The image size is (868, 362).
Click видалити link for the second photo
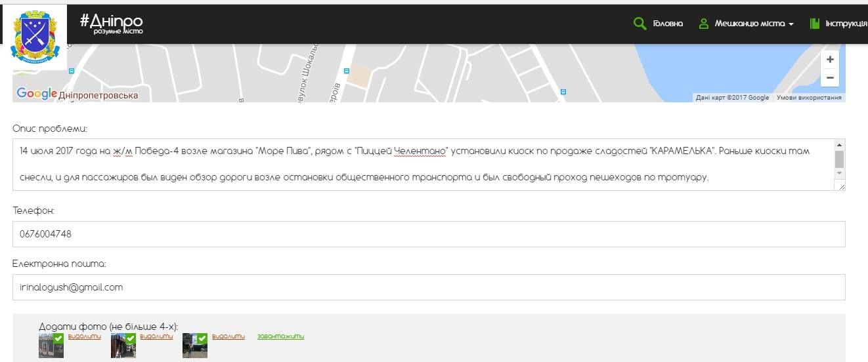(x=156, y=336)
